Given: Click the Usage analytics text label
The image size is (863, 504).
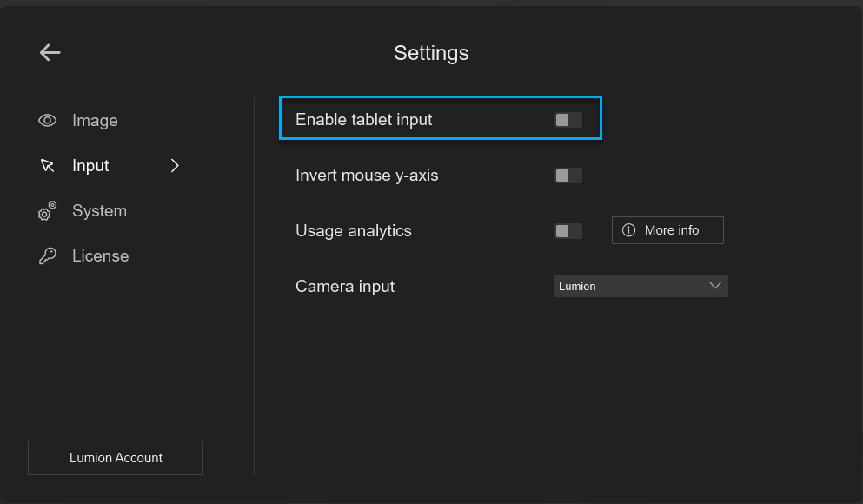Looking at the screenshot, I should pos(354,231).
